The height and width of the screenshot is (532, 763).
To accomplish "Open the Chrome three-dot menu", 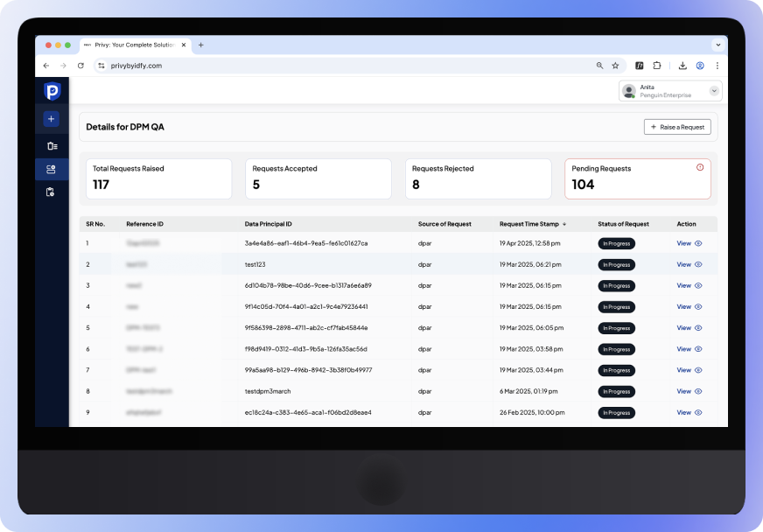I will tap(717, 66).
